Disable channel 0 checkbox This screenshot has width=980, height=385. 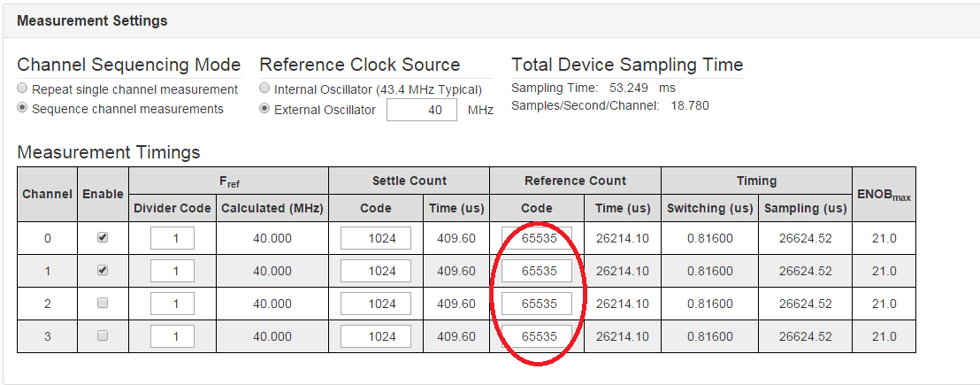103,237
